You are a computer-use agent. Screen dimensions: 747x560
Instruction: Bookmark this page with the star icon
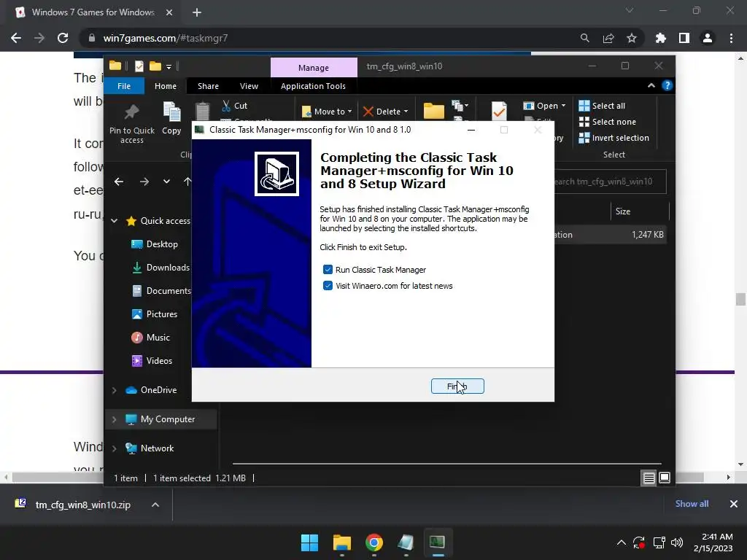[632, 38]
